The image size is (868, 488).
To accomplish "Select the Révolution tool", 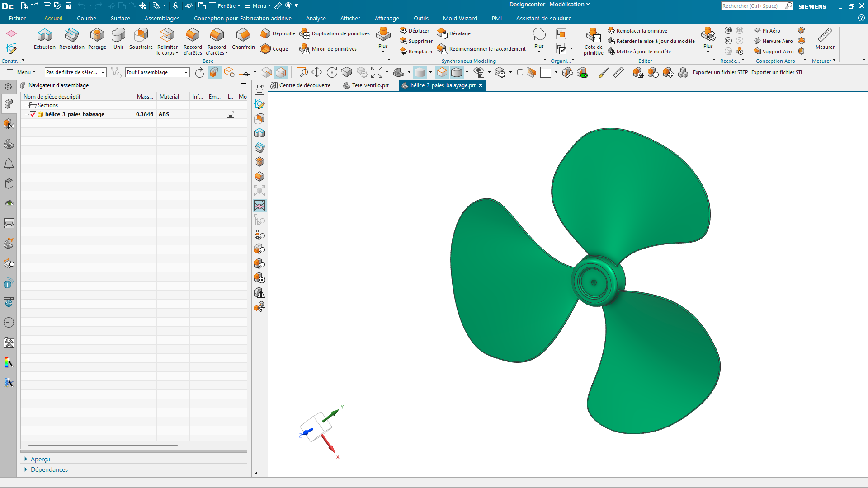I will click(72, 39).
